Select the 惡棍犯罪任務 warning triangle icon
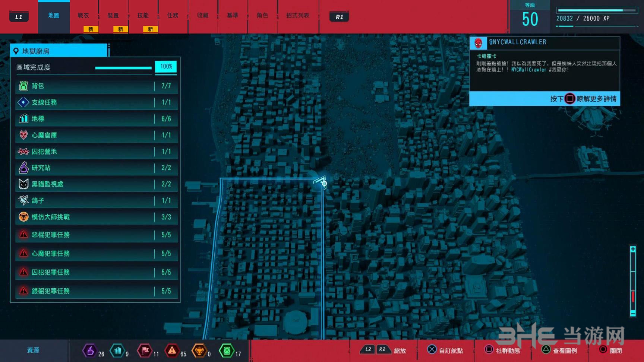The height and width of the screenshot is (362, 644). point(23,235)
